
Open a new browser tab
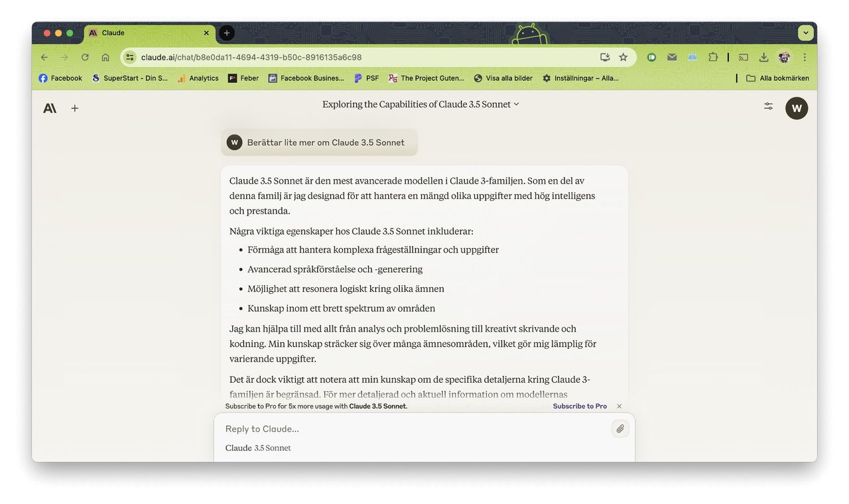point(227,32)
